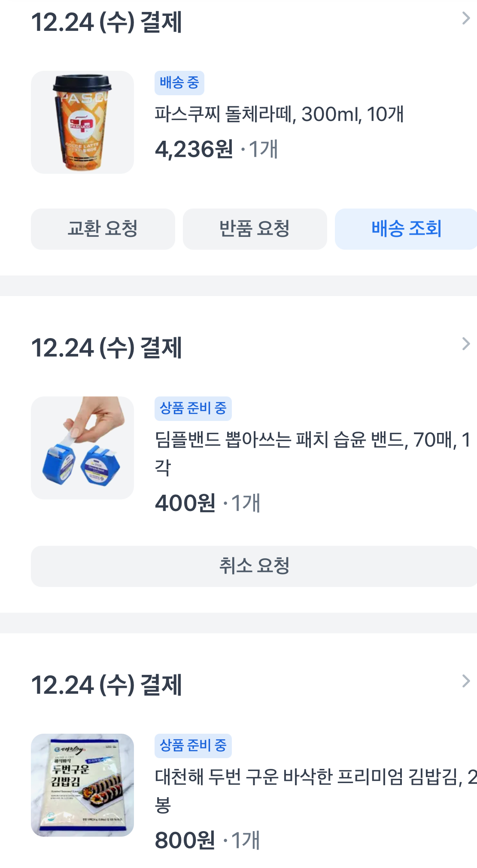Image resolution: width=477 pixels, height=868 pixels.
Task: Open the bandage order details chevron
Action: coord(466,344)
